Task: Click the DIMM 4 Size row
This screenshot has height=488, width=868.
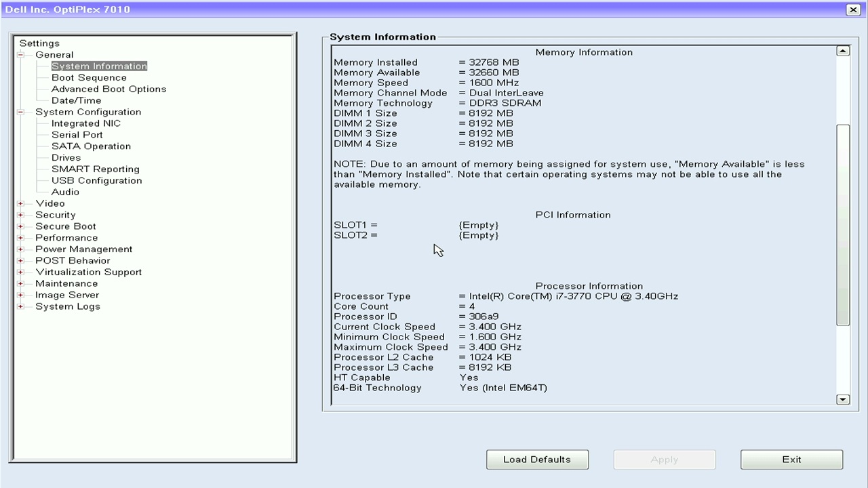Action: pyautogui.click(x=424, y=144)
